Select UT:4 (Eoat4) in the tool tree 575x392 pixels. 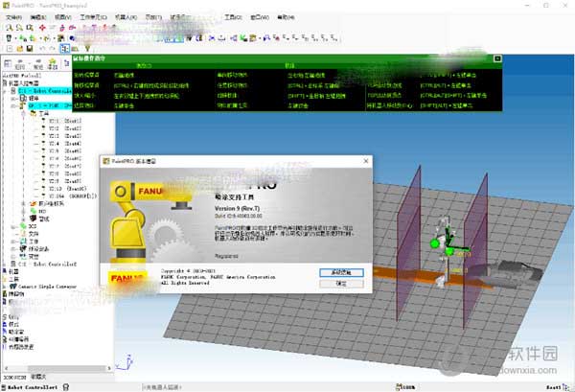point(64,144)
